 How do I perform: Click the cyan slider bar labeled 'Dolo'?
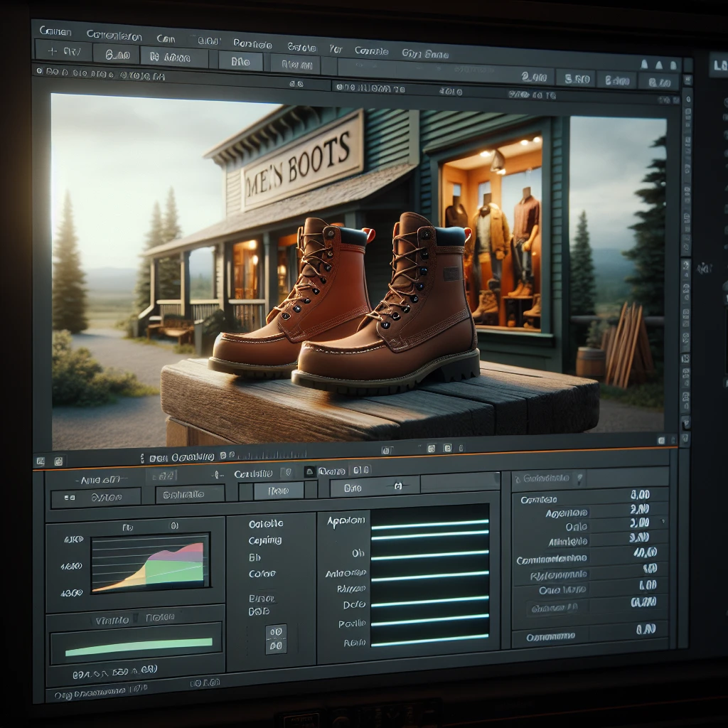coord(430,601)
